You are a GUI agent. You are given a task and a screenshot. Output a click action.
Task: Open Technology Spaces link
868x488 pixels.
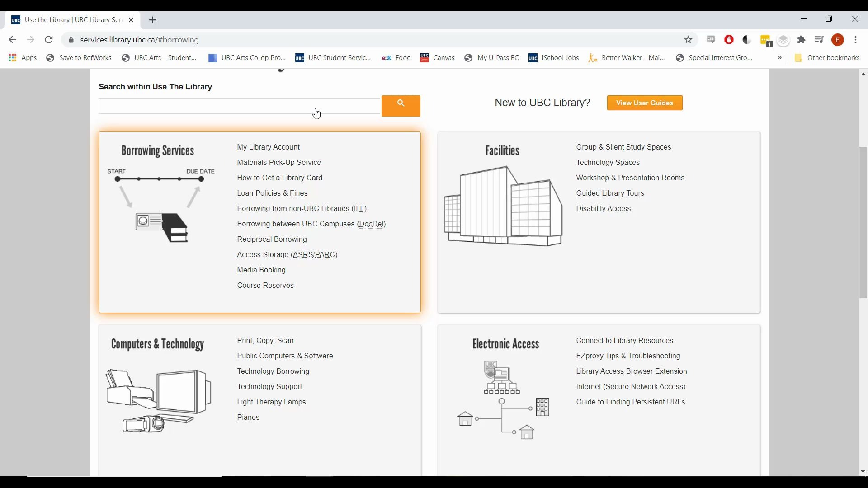point(608,163)
